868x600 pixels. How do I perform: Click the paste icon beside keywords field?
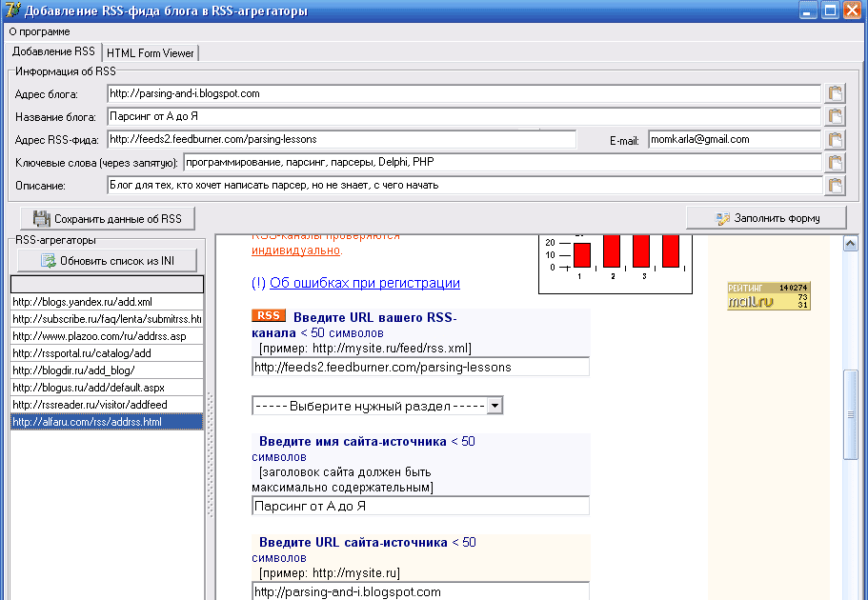pos(835,162)
